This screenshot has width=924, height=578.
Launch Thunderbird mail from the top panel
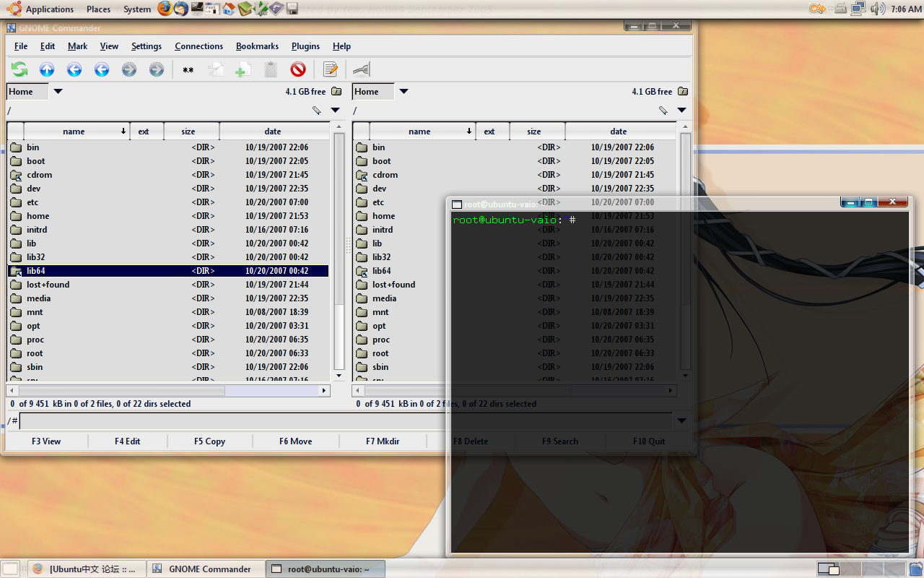point(181,9)
